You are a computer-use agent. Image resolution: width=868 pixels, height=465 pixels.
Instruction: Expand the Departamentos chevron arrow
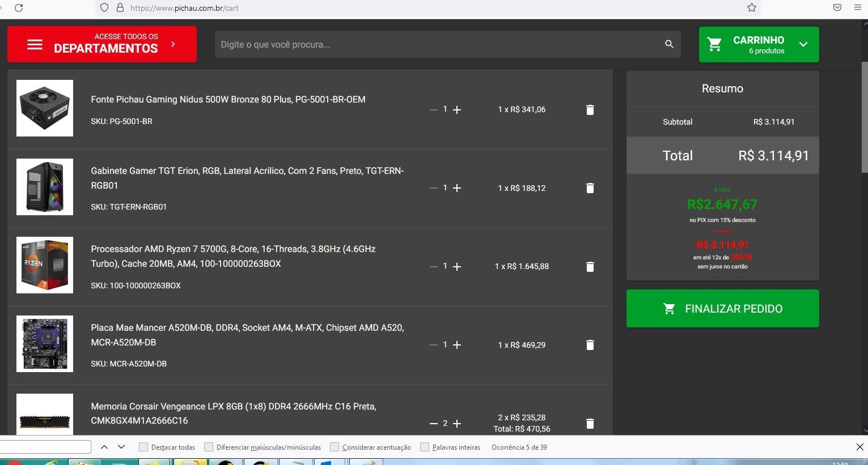[x=173, y=44]
